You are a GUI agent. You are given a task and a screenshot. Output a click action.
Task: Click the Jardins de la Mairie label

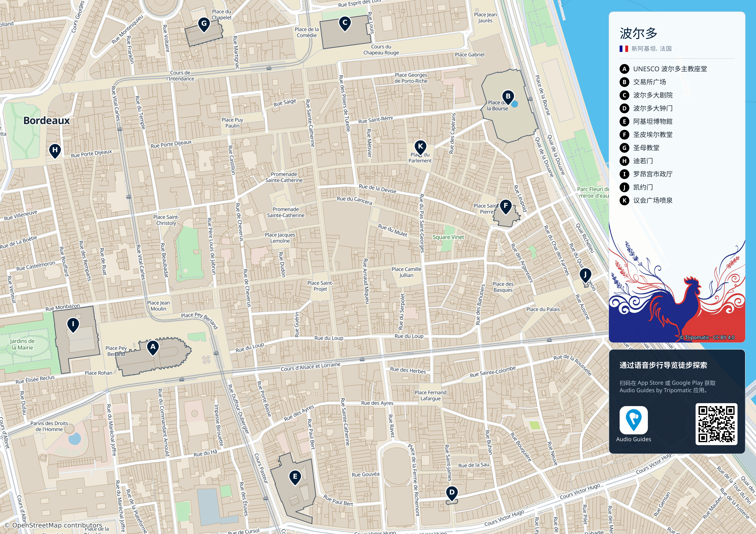22,344
